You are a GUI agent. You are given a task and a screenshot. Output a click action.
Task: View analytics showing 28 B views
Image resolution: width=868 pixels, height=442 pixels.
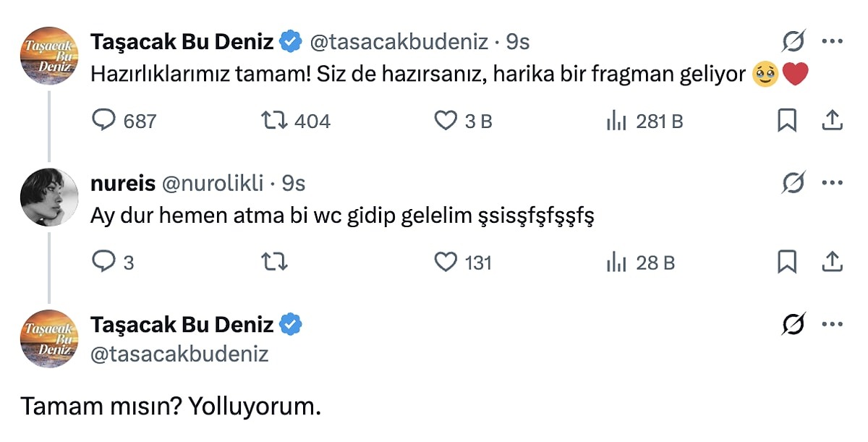[x=616, y=262]
